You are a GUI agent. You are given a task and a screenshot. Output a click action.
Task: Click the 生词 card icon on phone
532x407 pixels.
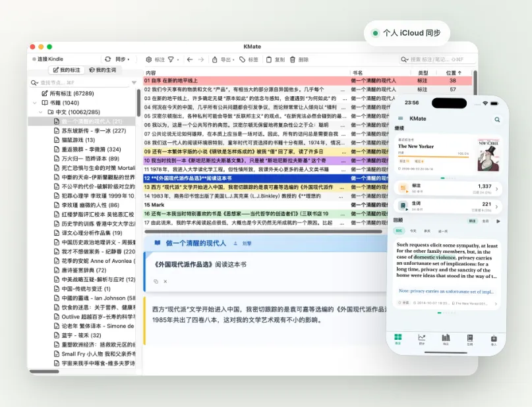(x=403, y=206)
